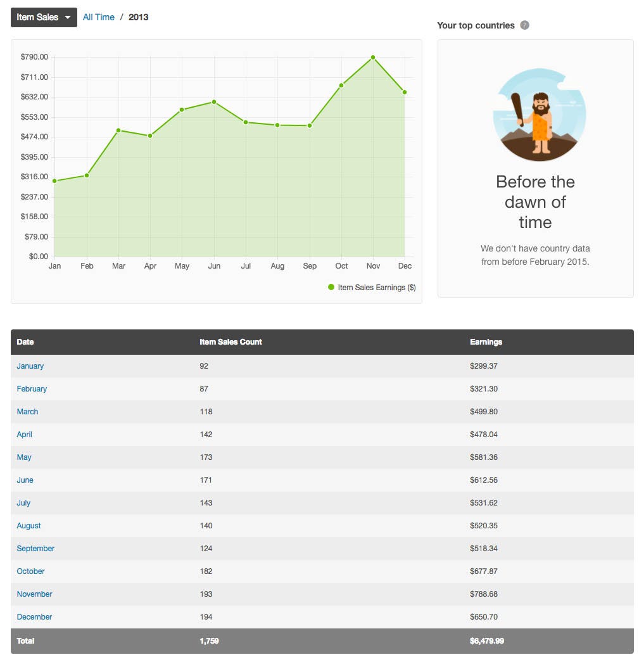Open the May row link

[x=24, y=457]
